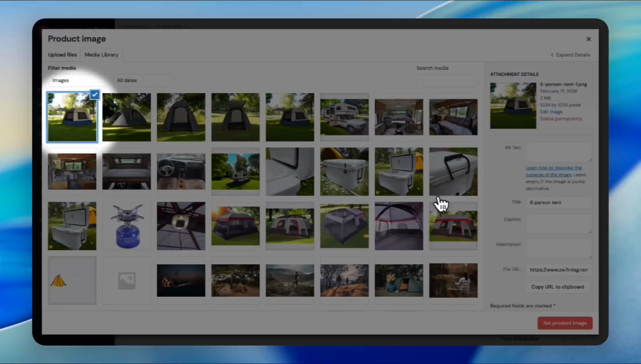Select the small yellow tent icon image

pos(72,280)
